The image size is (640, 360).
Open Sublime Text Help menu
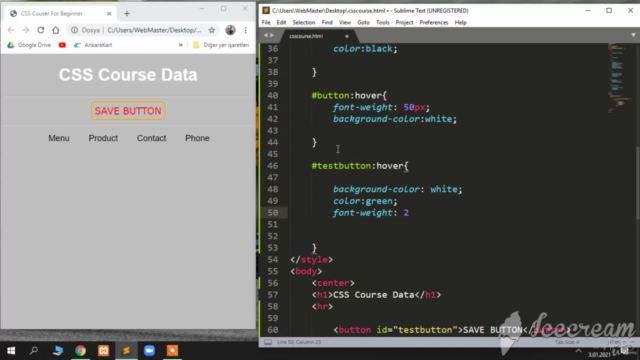(x=460, y=22)
